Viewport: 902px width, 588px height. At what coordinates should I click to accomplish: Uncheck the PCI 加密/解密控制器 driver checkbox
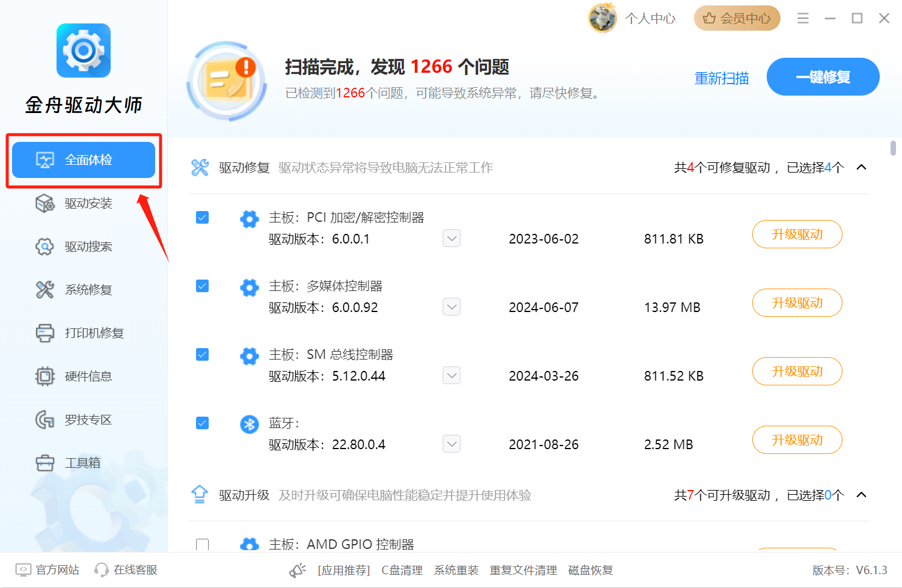[x=203, y=217]
